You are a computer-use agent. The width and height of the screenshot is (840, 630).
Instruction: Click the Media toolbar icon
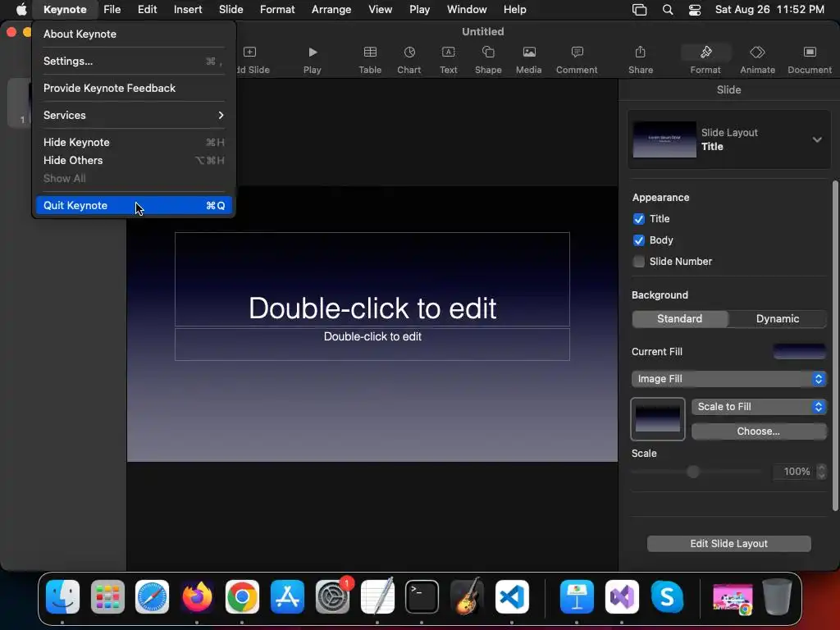(x=529, y=52)
